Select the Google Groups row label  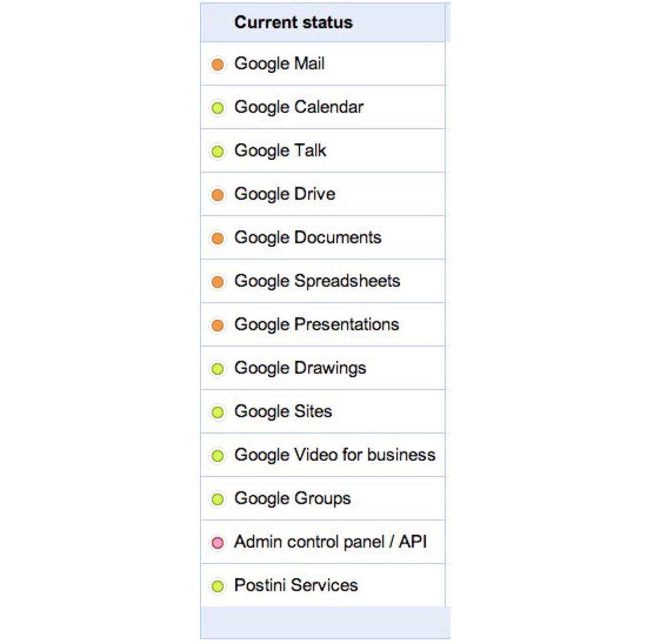[x=292, y=499]
